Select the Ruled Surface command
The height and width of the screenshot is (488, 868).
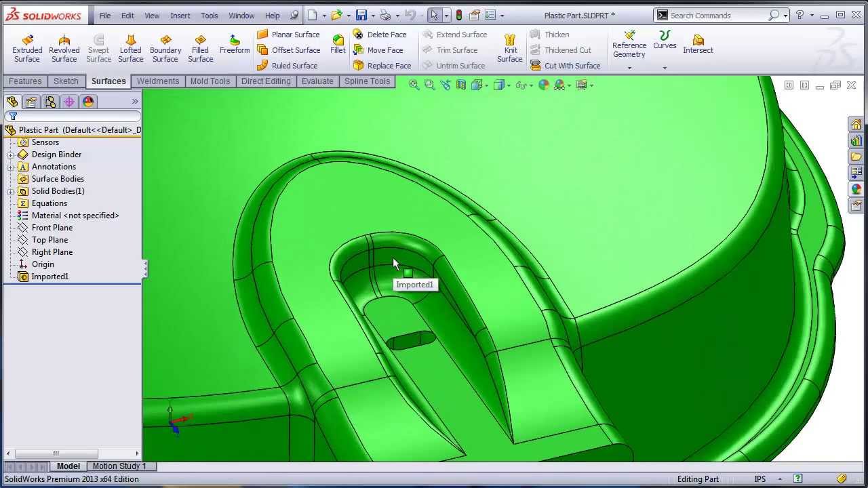[287, 66]
